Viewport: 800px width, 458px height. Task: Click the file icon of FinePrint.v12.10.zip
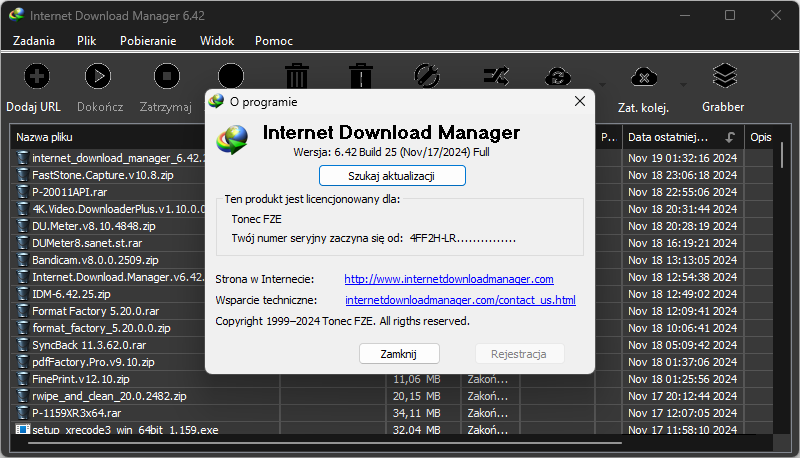coord(22,379)
